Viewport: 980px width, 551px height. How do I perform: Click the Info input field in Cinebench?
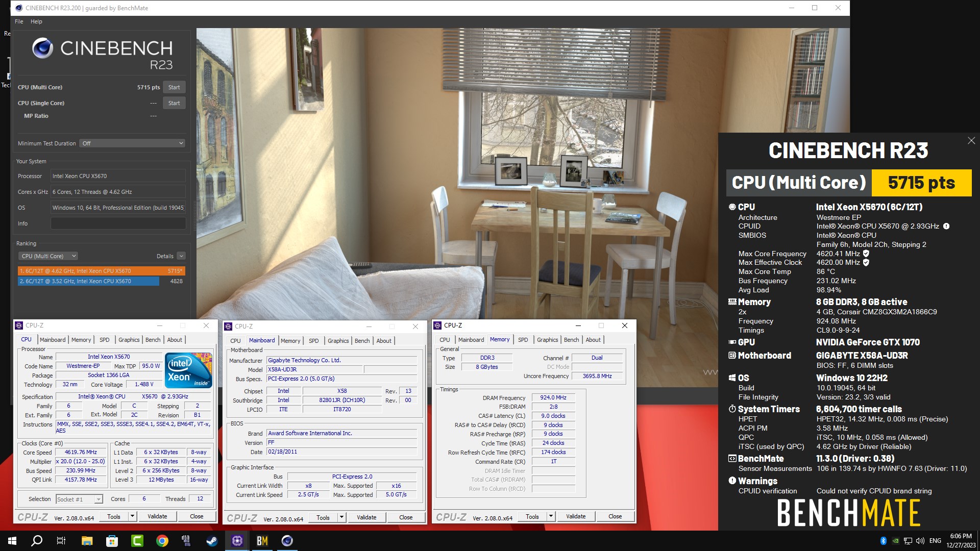click(118, 223)
